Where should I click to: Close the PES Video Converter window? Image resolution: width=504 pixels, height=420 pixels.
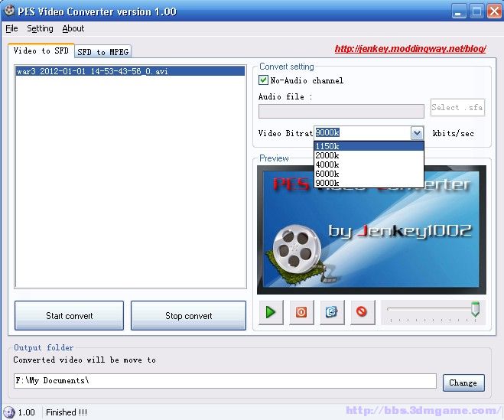click(494, 11)
